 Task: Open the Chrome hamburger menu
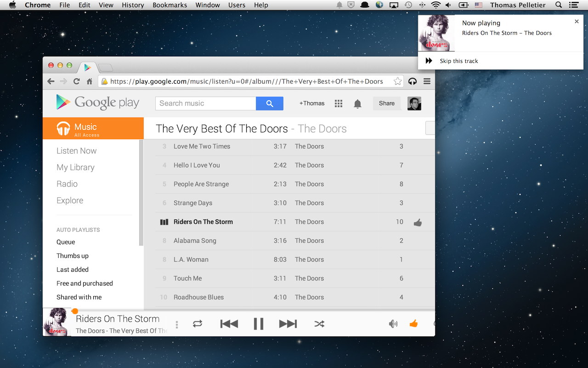(x=427, y=81)
